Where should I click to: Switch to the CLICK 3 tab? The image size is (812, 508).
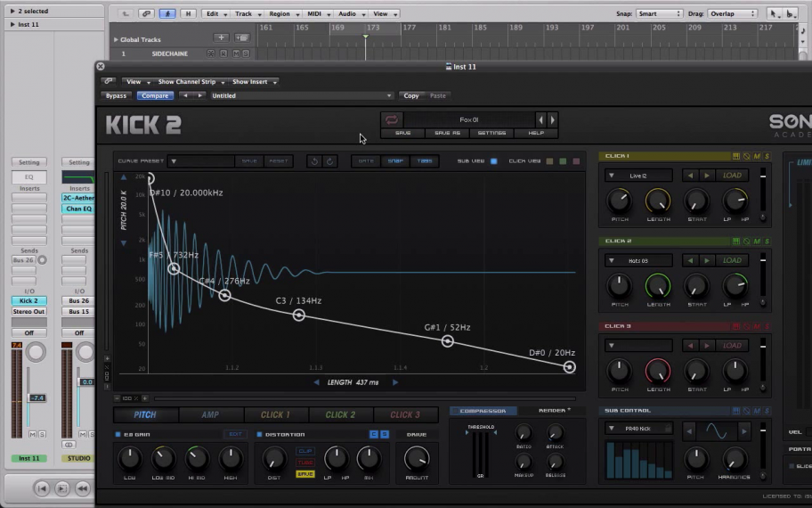tap(405, 414)
